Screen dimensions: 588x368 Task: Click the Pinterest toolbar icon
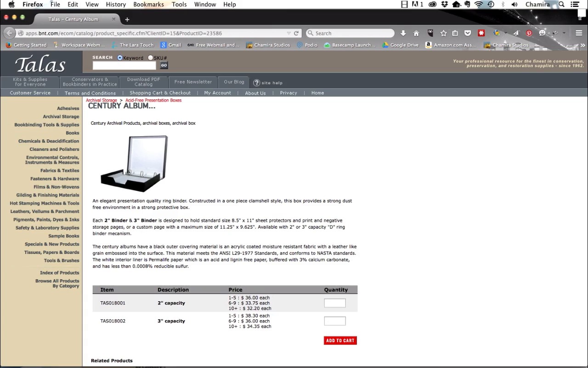[x=529, y=33]
